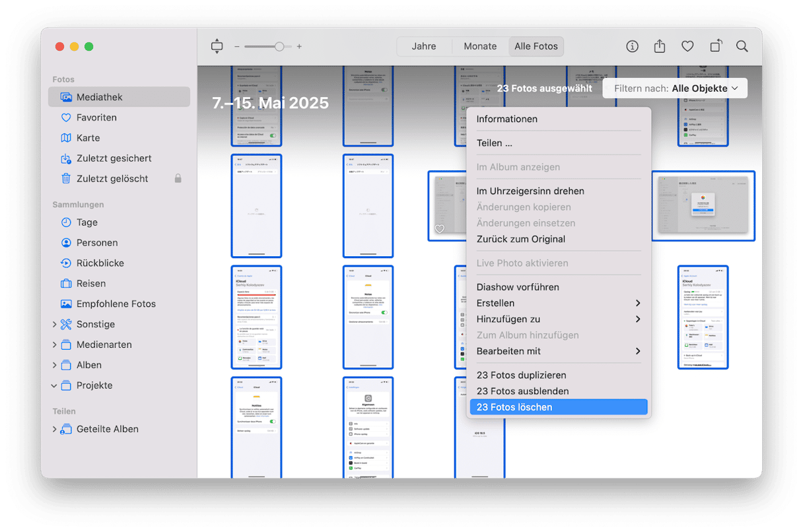Click the share icon in toolbar
The image size is (803, 532).
[659, 46]
